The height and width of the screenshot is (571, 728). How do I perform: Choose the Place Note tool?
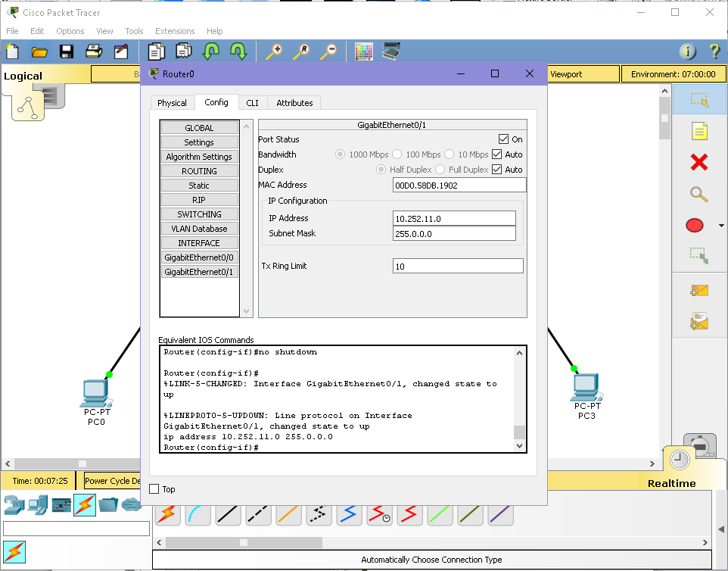[699, 131]
